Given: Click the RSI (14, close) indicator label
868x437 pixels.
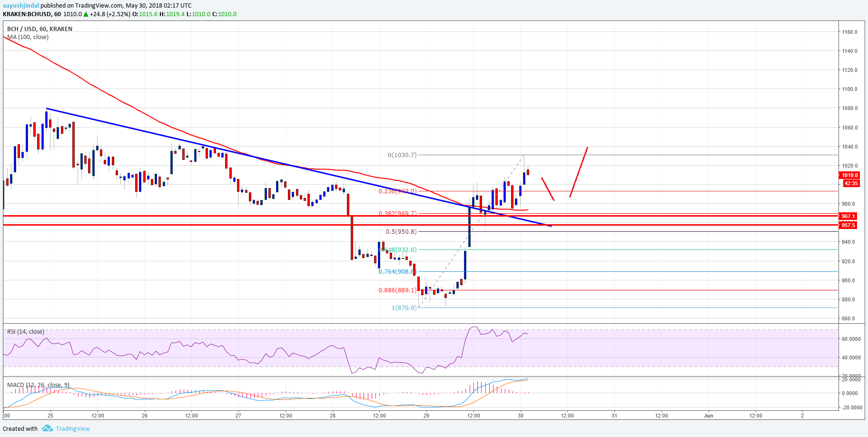Looking at the screenshot, I should click(25, 332).
